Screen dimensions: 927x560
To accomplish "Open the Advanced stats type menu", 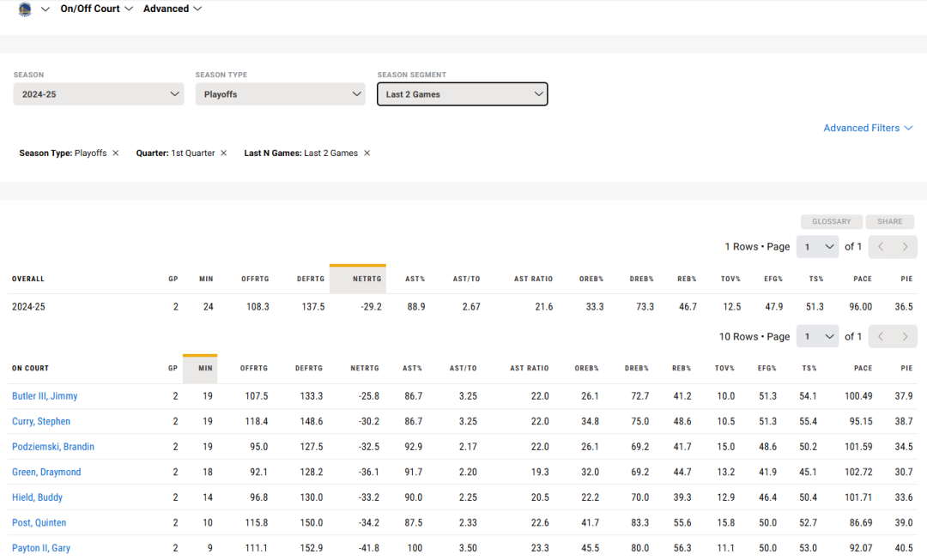I will pos(173,9).
